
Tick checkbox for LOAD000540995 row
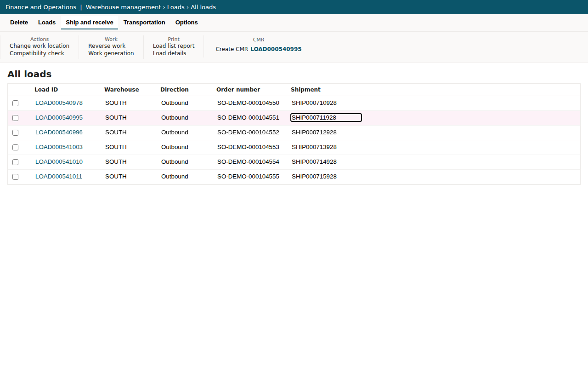pyautogui.click(x=16, y=118)
